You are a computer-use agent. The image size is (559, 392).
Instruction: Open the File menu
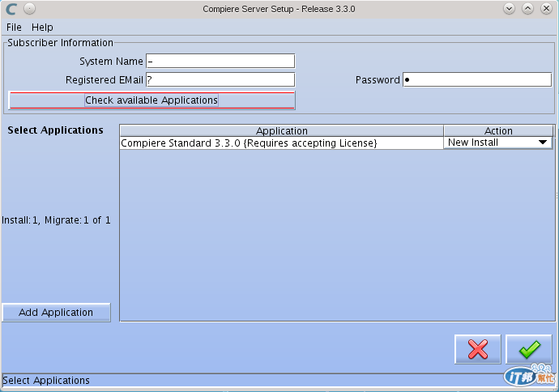click(x=14, y=27)
